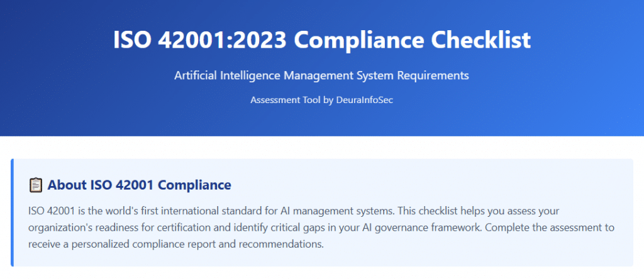The height and width of the screenshot is (279, 644).
Task: Open the Assessment Tool by DeuraInfoSec line
Action: 322,100
